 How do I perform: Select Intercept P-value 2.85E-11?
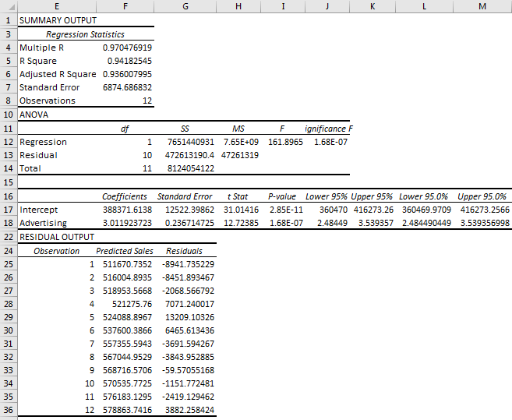tap(286, 210)
